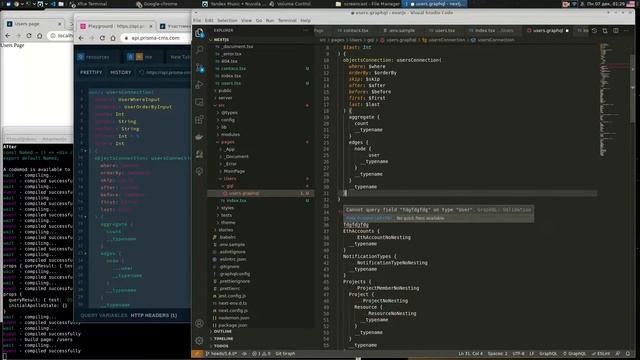Switch to the index.tsx editor tab
This screenshot has width=640, height=360.
tap(491, 31)
